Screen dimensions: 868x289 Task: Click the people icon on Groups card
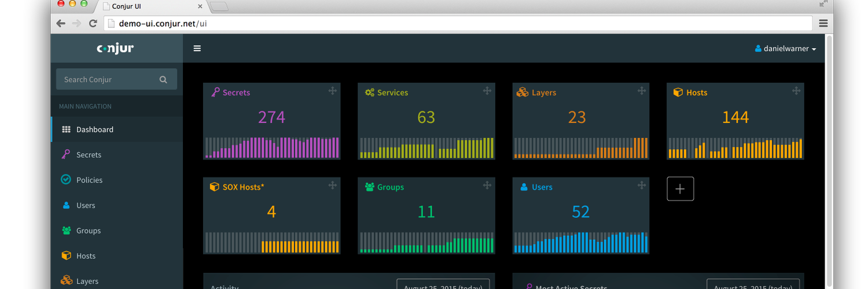click(x=370, y=187)
